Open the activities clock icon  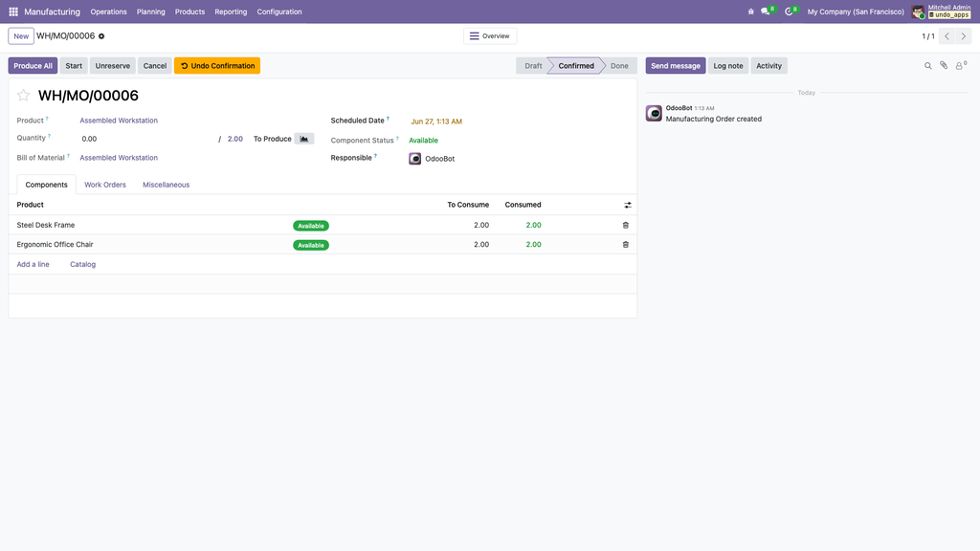point(790,11)
